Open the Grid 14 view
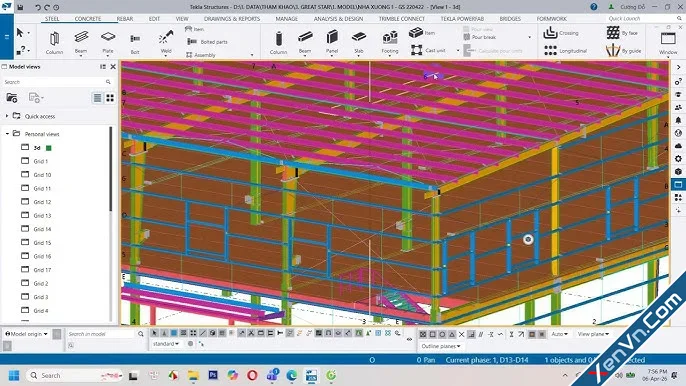This screenshot has width=686, height=386. pyautogui.click(x=42, y=229)
